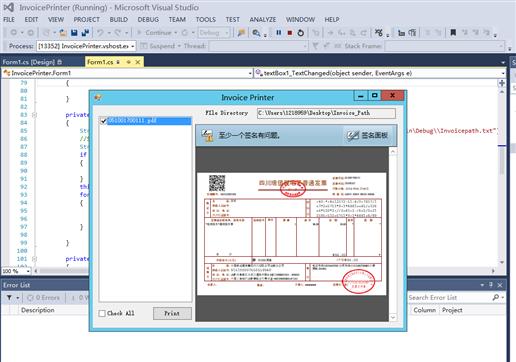Click the Save All toolbar icon
Screen dimensions: 516x362
point(85,33)
